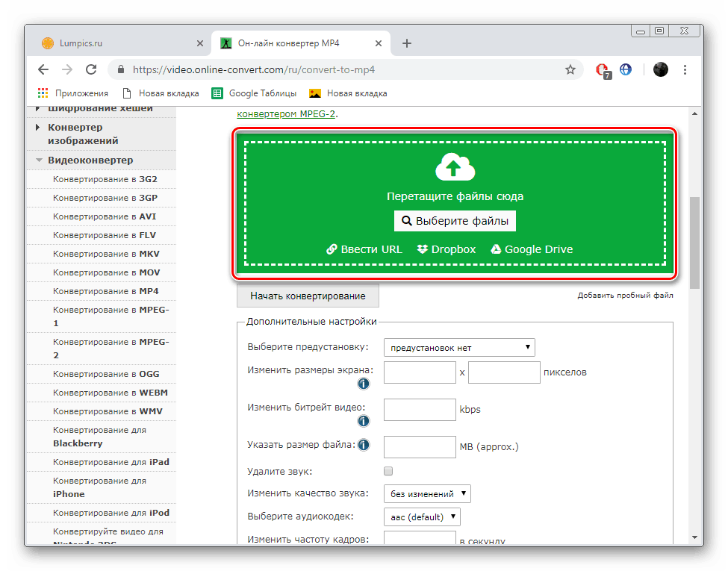Image resolution: width=728 pixels, height=571 pixels.
Task: Collapse the Видеоконвертер section arrow
Action: [x=39, y=160]
